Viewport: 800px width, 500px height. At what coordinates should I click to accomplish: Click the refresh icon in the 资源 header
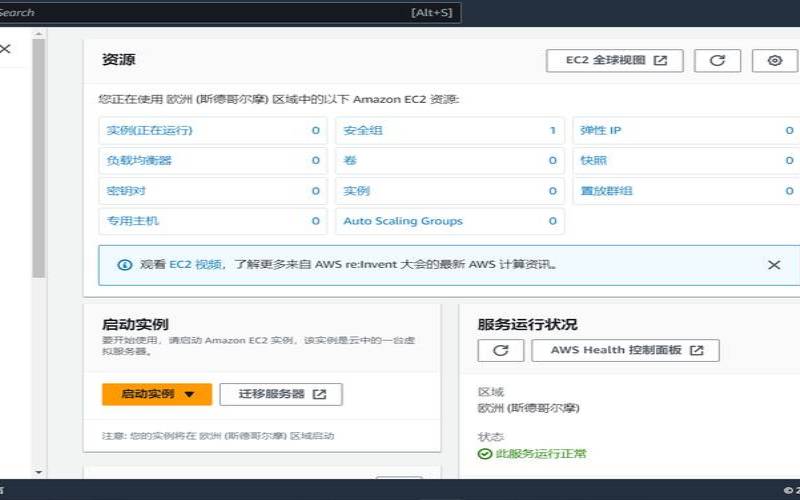717,60
